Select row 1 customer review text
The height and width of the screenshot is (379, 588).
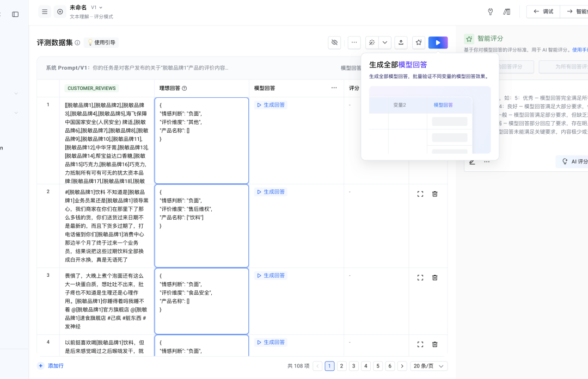coord(107,143)
